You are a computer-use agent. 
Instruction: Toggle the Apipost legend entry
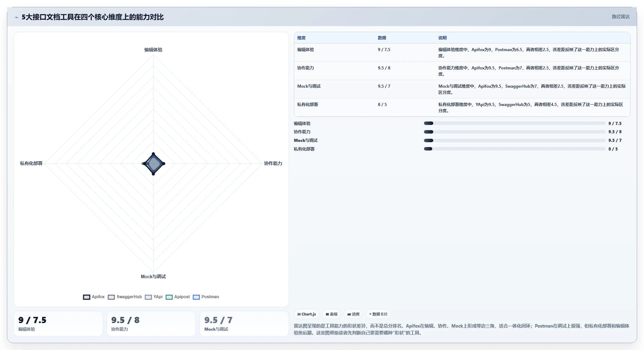[178, 297]
